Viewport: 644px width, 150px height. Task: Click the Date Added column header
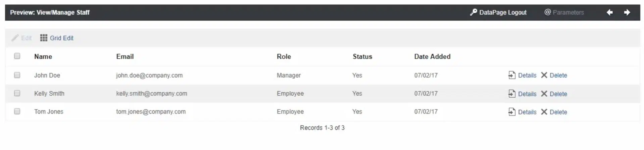432,57
